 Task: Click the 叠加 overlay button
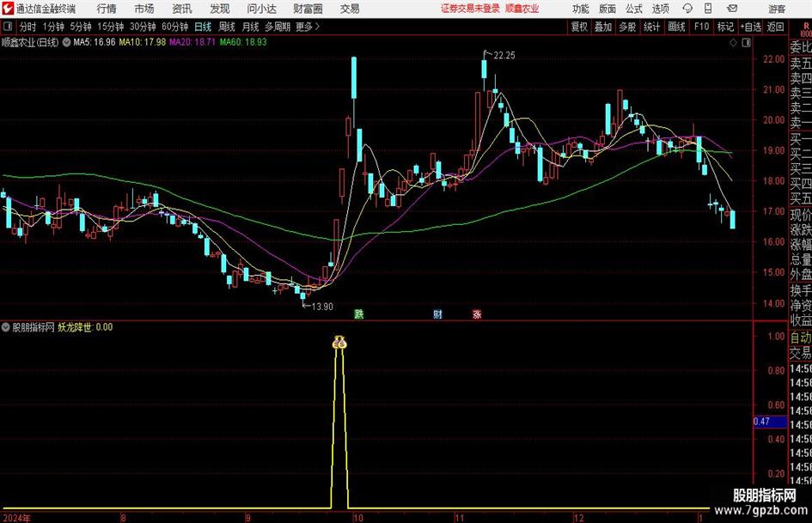click(x=603, y=27)
